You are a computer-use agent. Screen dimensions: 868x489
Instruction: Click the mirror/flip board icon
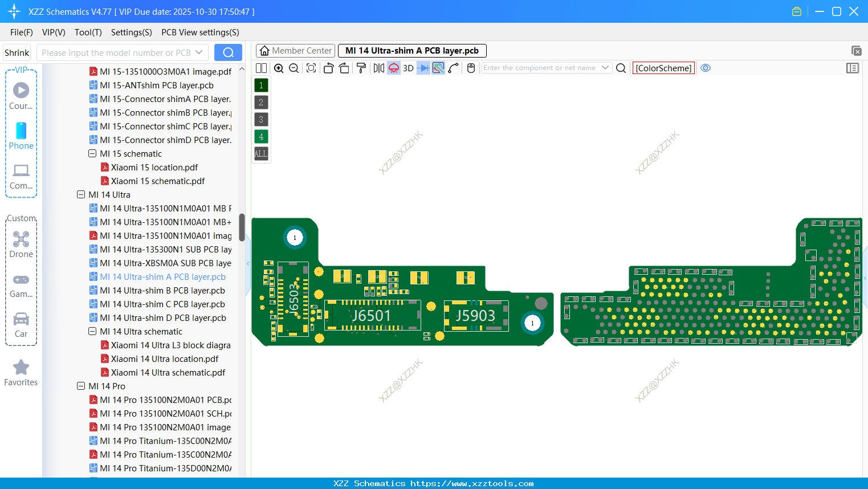(378, 68)
